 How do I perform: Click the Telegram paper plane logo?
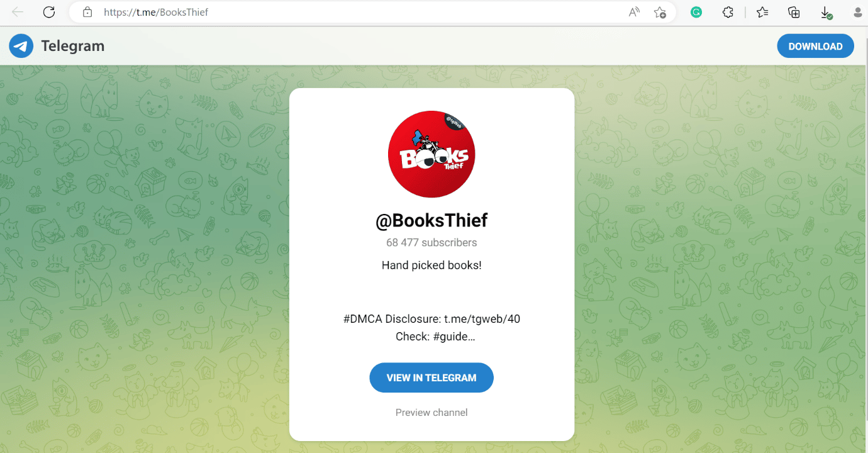21,45
